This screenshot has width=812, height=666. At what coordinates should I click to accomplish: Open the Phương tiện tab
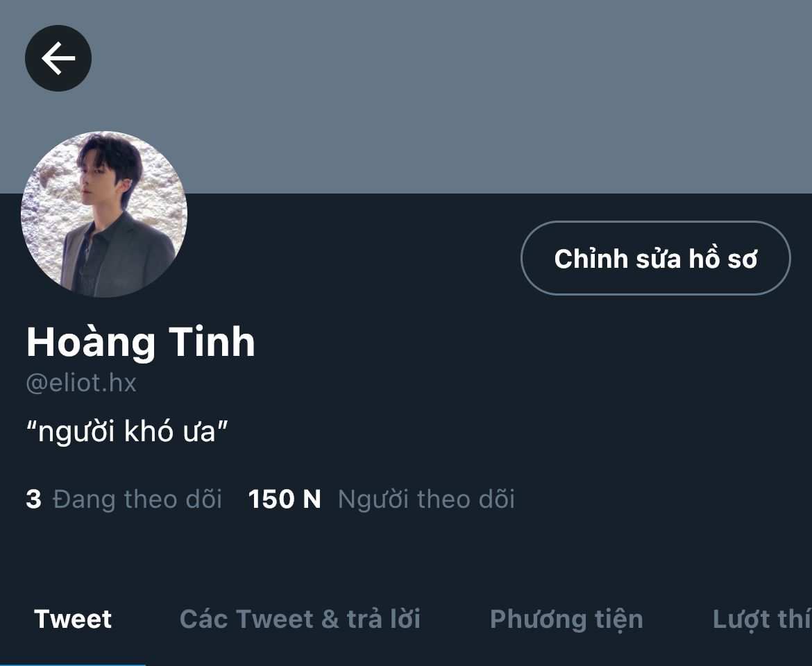[566, 620]
